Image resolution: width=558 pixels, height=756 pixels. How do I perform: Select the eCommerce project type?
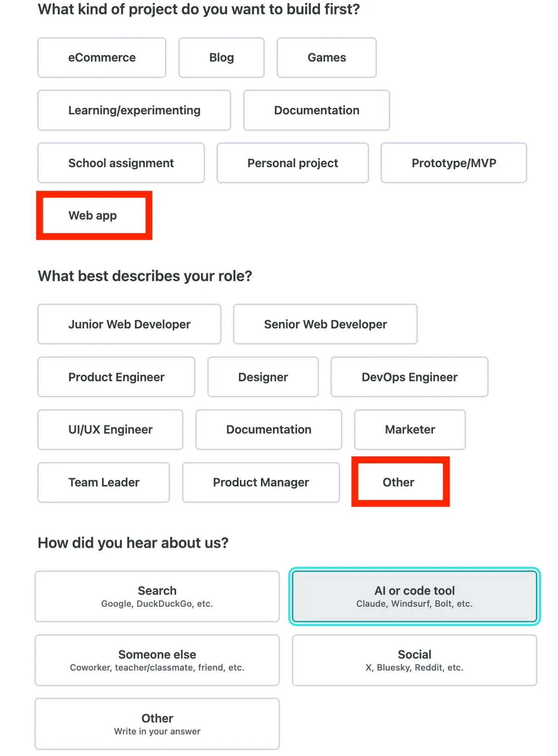102,58
